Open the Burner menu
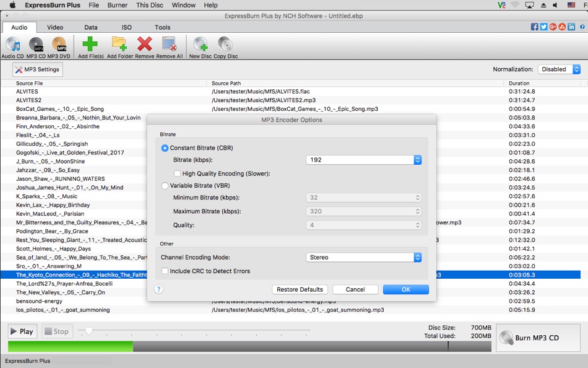This screenshot has width=588, height=368. click(118, 5)
